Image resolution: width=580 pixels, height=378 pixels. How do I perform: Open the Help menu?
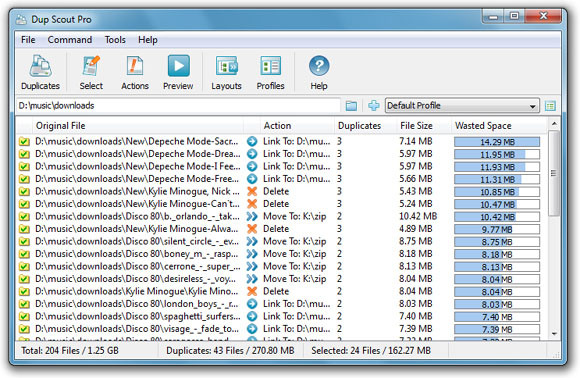[x=148, y=40]
